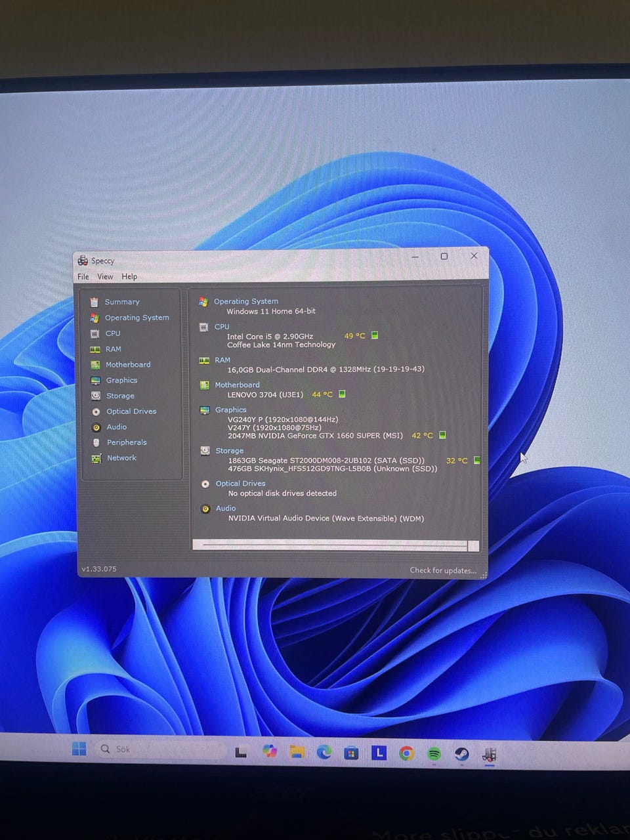Click the Storage heading in main panel
Image resolution: width=630 pixels, height=840 pixels.
coord(229,451)
